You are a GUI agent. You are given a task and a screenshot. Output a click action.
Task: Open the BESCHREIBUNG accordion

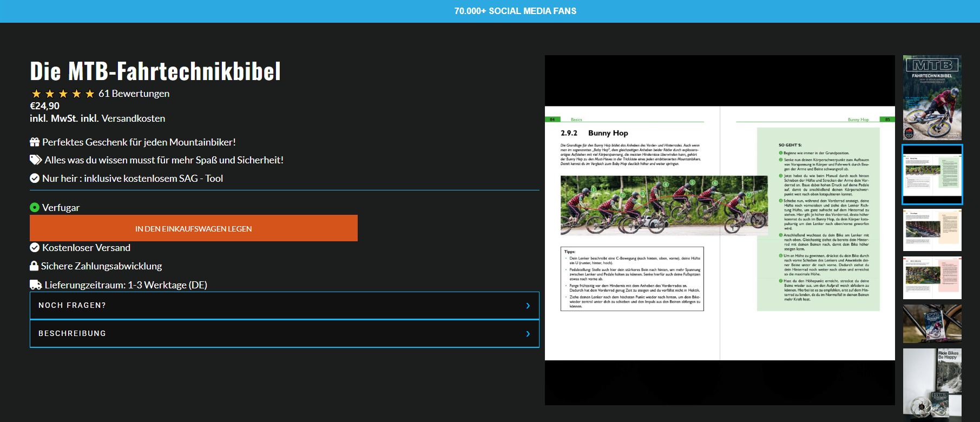pos(285,334)
